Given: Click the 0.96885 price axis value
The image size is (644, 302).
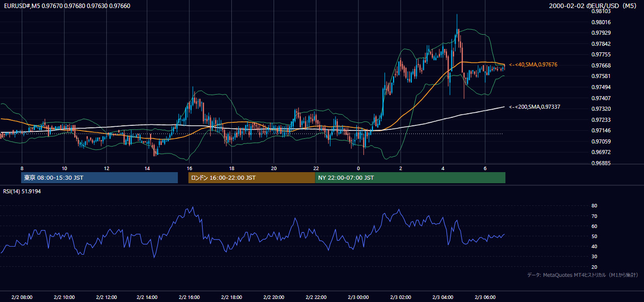Looking at the screenshot, I should [x=601, y=163].
